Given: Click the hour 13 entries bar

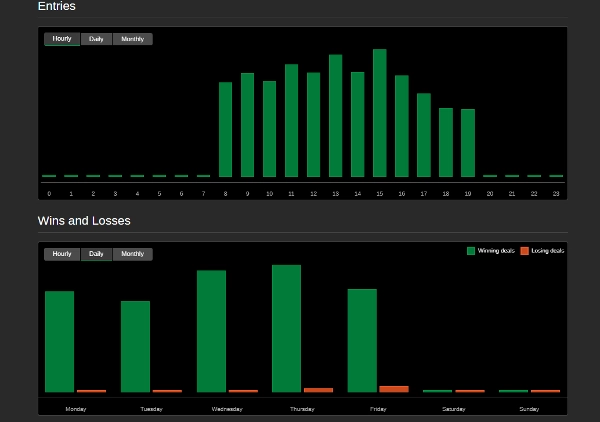Looking at the screenshot, I should (x=336, y=116).
